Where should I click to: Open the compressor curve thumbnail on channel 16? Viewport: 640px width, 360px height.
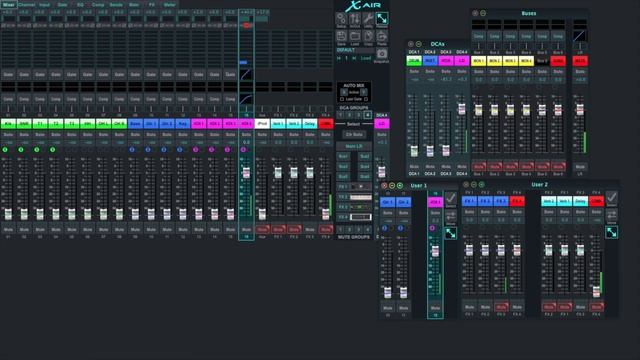246,99
